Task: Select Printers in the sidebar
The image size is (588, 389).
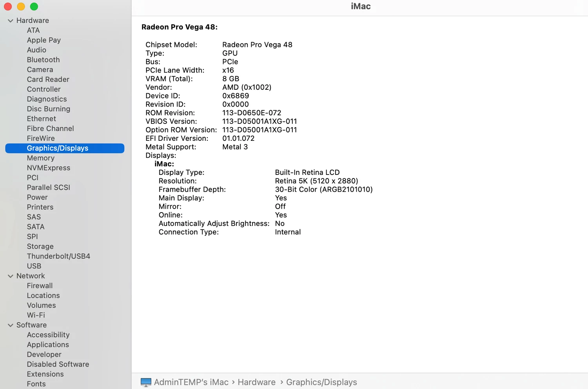Action: coord(40,207)
